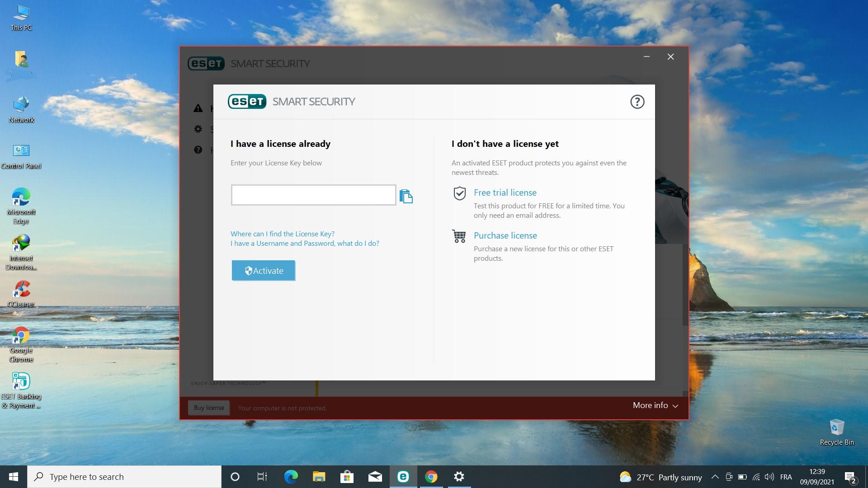Close the ESET Smart Security window

click(670, 56)
